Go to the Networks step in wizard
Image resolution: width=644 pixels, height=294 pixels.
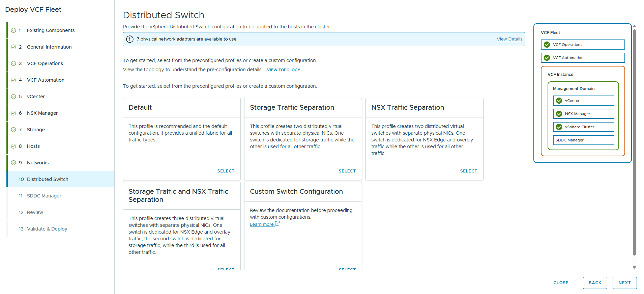[x=38, y=163]
